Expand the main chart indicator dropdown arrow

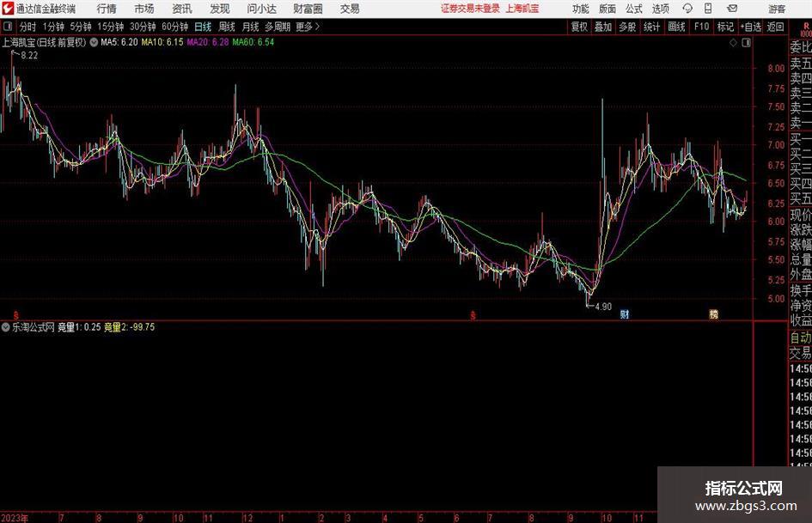pyautogui.click(x=94, y=42)
